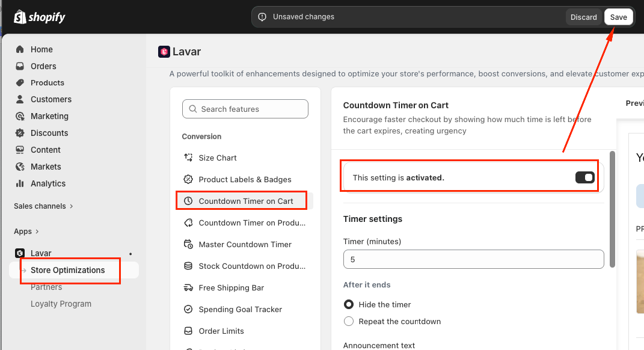This screenshot has height=350, width=644.
Task: Expand the Sales channels section
Action: pos(43,206)
